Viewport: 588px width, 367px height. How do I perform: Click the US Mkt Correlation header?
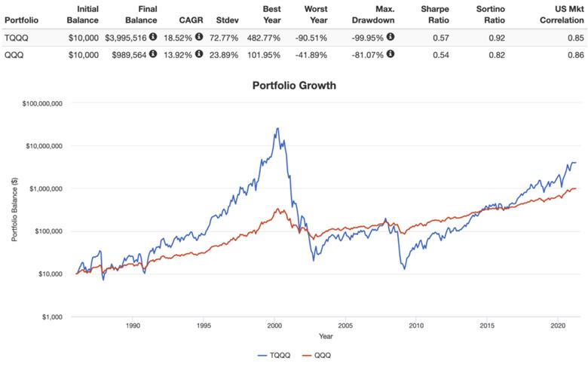point(562,14)
